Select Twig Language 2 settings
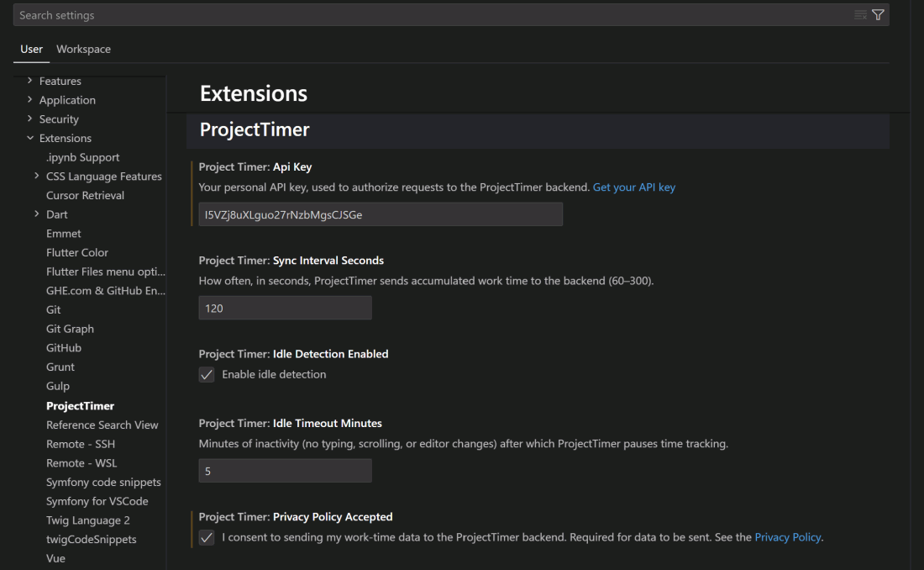Image resolution: width=924 pixels, height=570 pixels. pyautogui.click(x=88, y=520)
